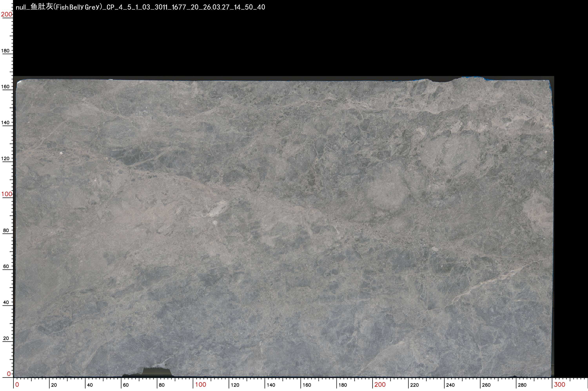The height and width of the screenshot is (391, 588).
Task: Click the 240 label on horizontal ruler
Action: 450,385
